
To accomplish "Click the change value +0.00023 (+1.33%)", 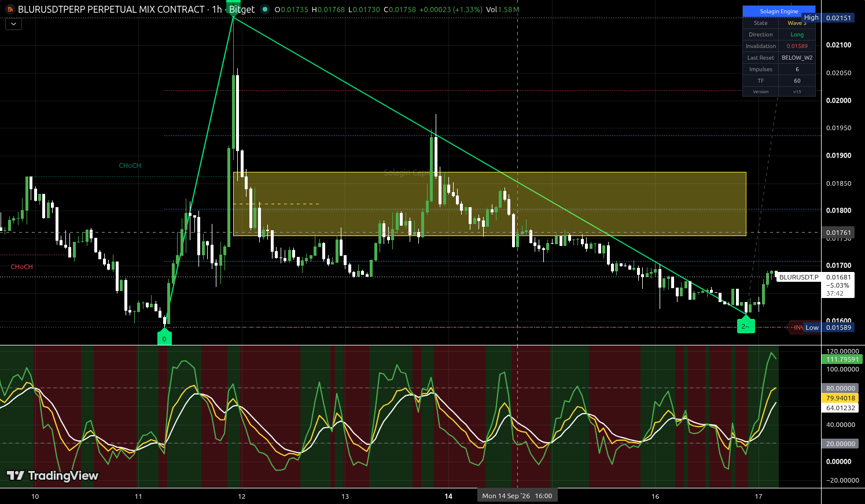I will pos(451,10).
